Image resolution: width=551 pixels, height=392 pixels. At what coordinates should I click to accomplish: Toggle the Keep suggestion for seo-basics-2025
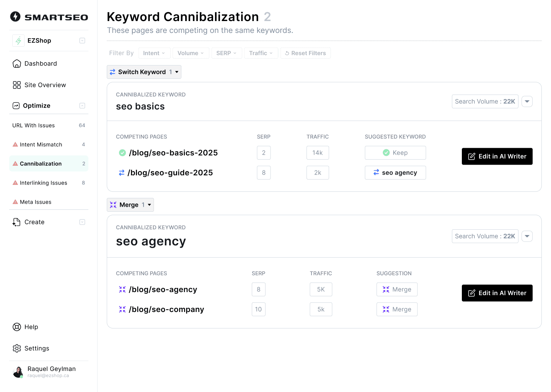[395, 153]
